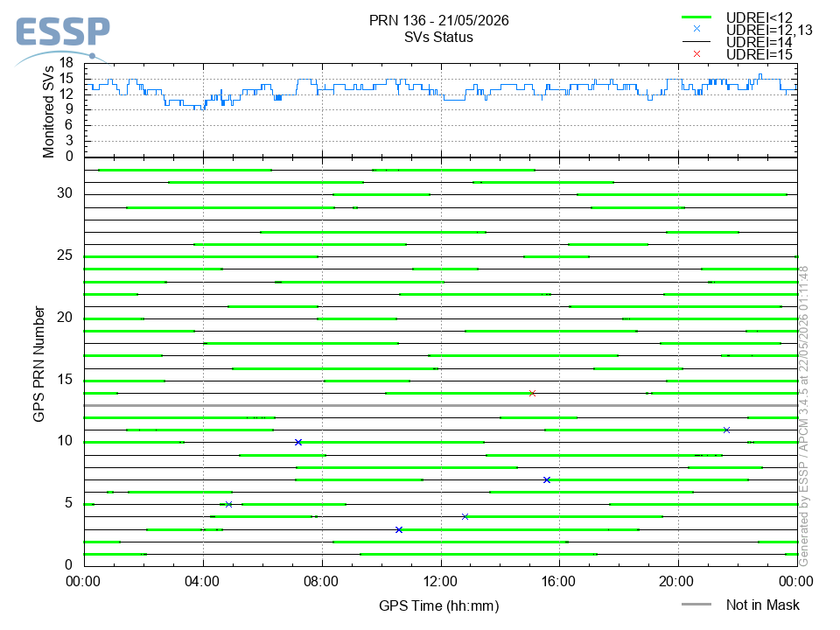Click the blue cross marker on PRN 4 row
840x630 pixels.
[x=465, y=517]
